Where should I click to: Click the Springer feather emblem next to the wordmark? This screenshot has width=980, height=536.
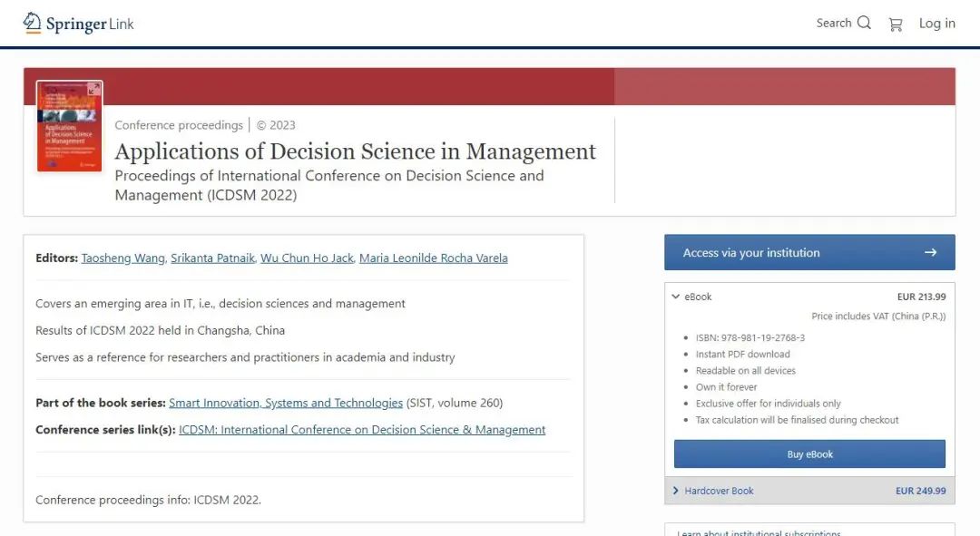[x=32, y=22]
